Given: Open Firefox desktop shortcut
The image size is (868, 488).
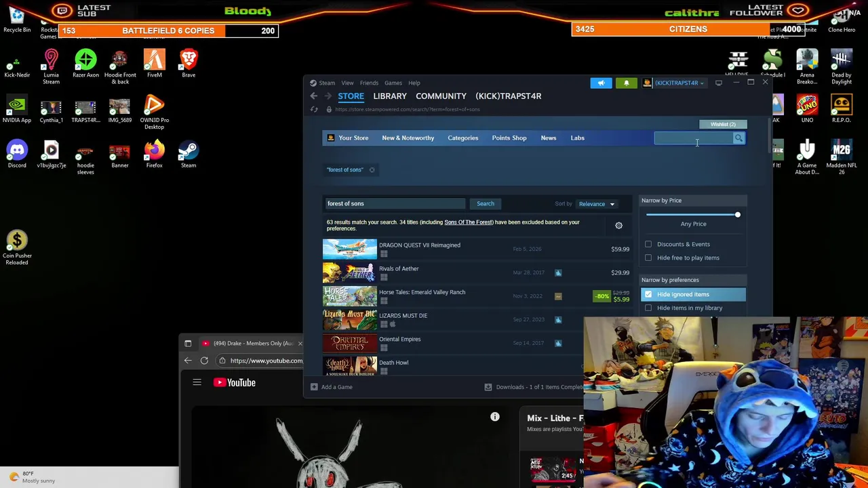Looking at the screenshot, I should pos(154,154).
